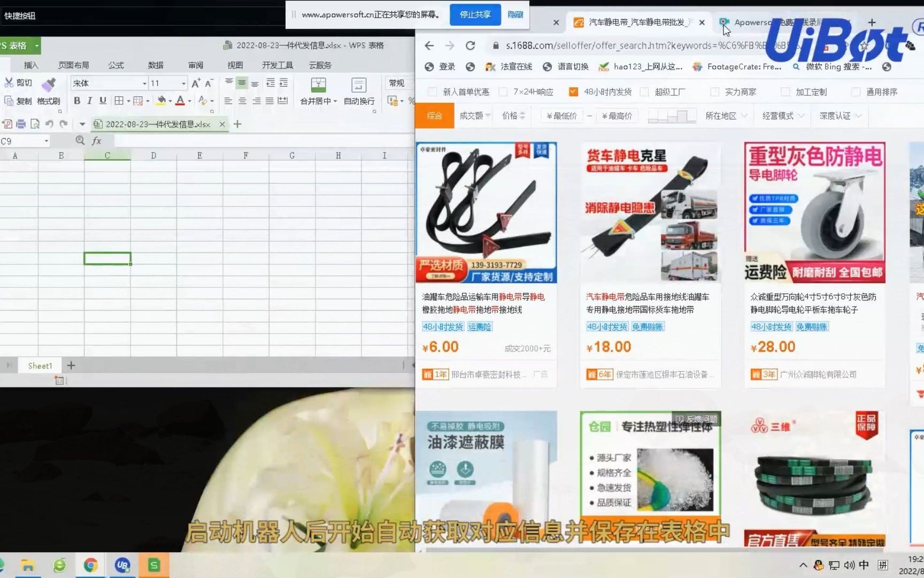Open the 数据 ribbon tab

point(156,65)
